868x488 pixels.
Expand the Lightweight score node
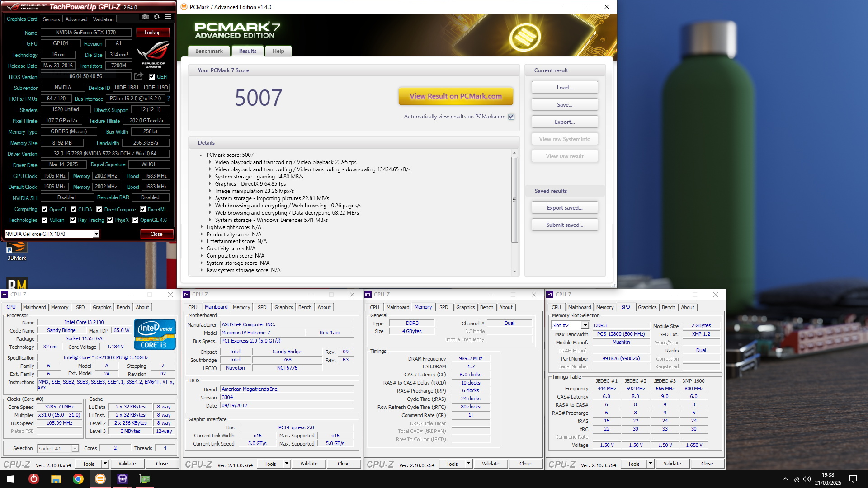[202, 227]
